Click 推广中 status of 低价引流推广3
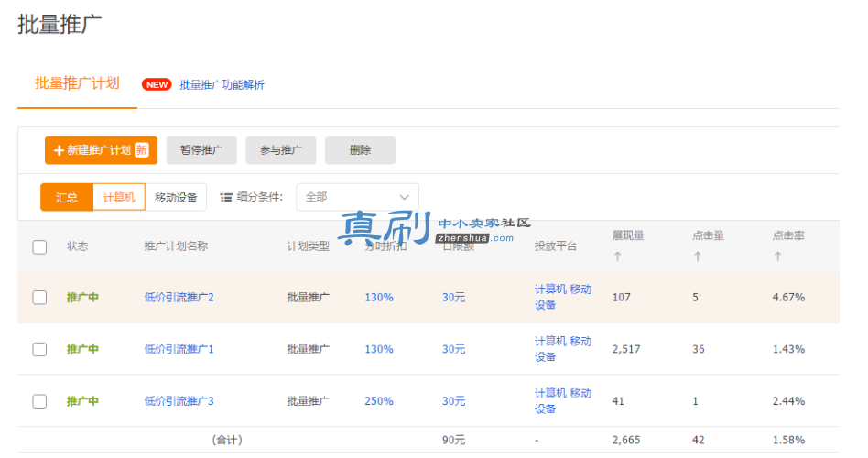Viewport: 868px width, 458px height. 82,401
